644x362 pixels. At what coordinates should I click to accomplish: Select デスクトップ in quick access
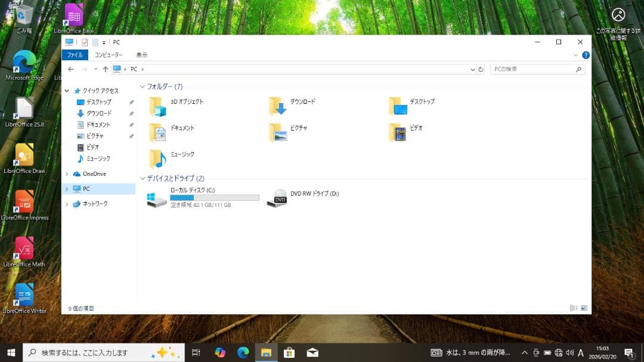click(x=98, y=102)
